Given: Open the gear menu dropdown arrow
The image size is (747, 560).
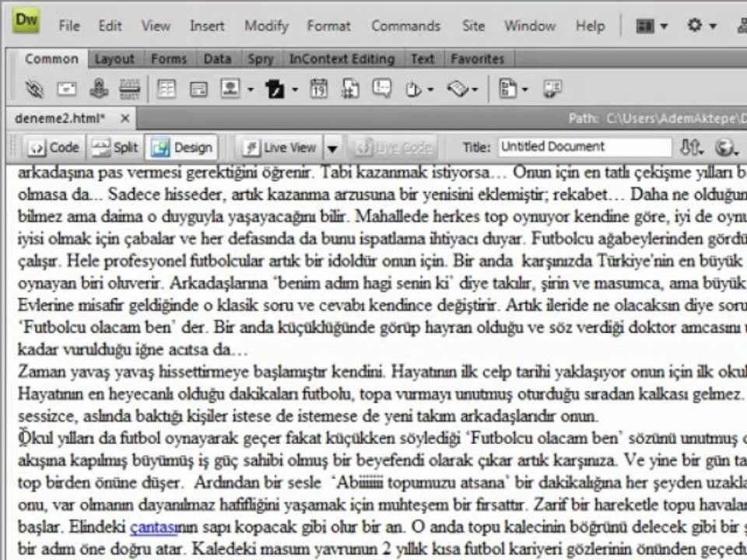Looking at the screenshot, I should [x=713, y=26].
